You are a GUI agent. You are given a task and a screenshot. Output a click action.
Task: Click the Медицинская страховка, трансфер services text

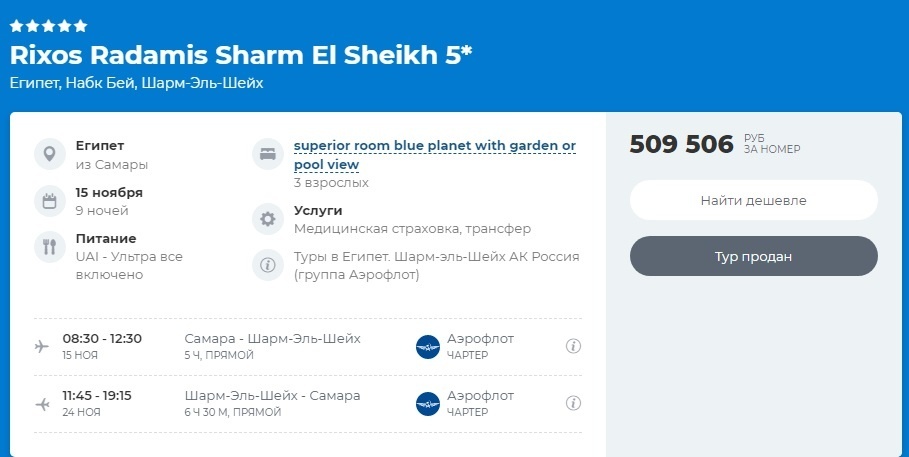[x=412, y=229]
